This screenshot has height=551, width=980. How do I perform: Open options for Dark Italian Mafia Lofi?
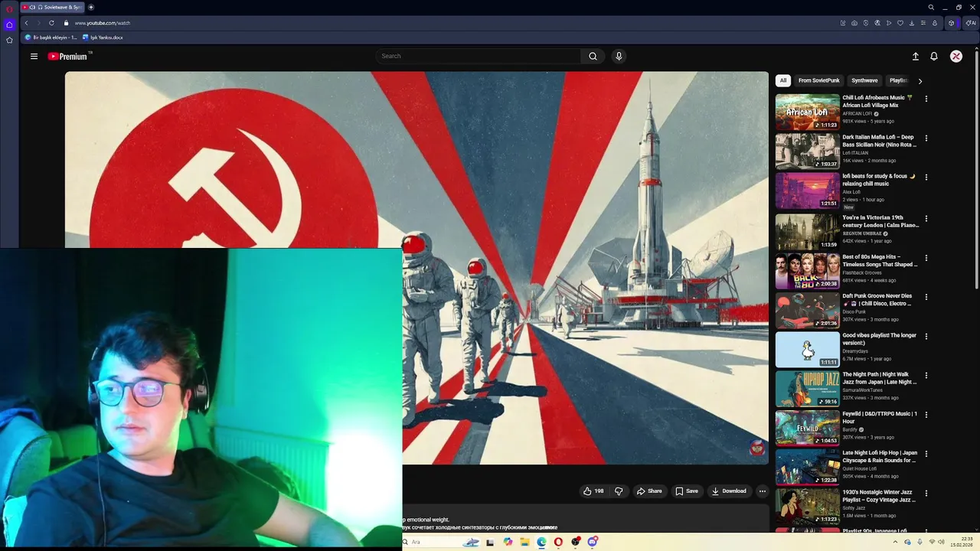(926, 139)
